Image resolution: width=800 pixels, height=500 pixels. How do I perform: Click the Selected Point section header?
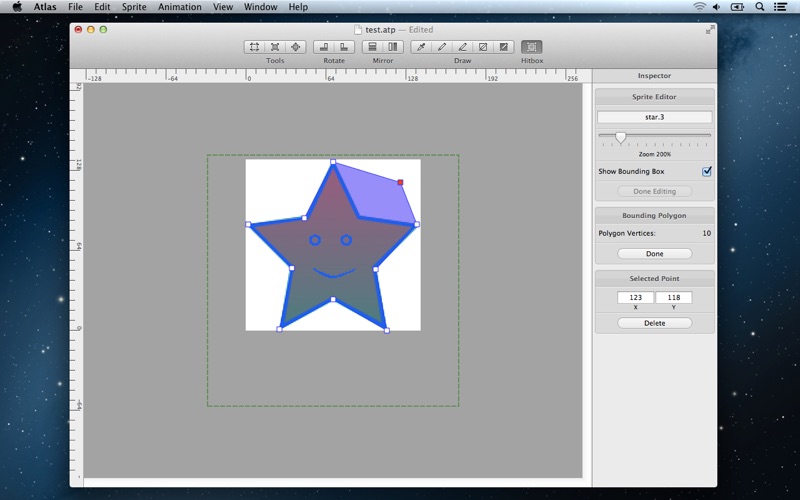tap(655, 279)
